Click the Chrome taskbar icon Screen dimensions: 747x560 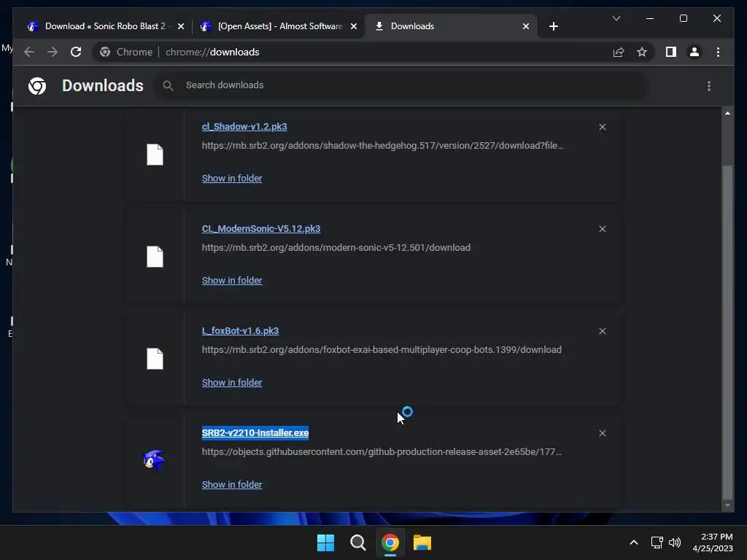coord(390,542)
